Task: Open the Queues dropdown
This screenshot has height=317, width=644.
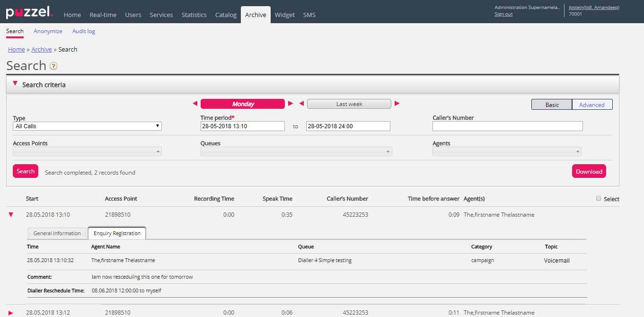Action: (x=296, y=152)
